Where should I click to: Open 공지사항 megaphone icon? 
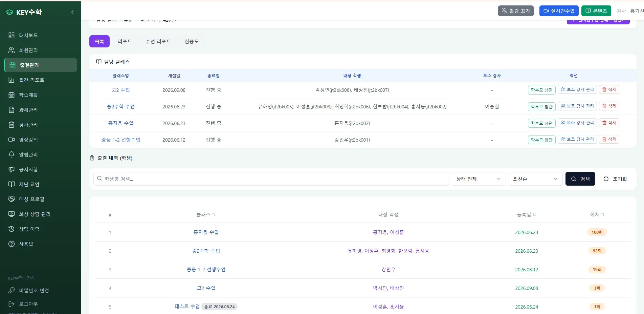tap(12, 169)
